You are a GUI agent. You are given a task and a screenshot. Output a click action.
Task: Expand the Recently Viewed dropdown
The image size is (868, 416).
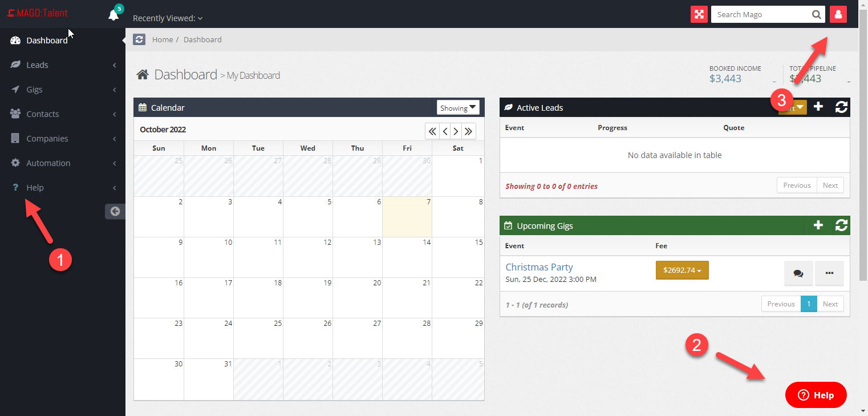coord(168,18)
